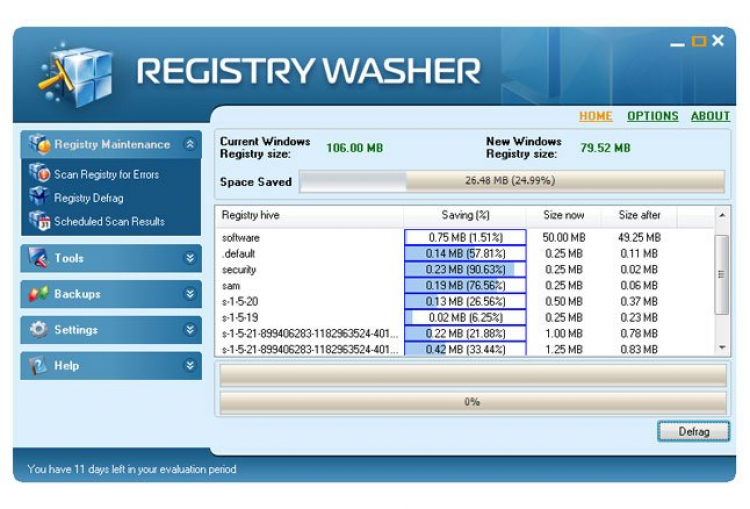
Task: Click the 50.00 MB size now value
Action: coord(564,238)
